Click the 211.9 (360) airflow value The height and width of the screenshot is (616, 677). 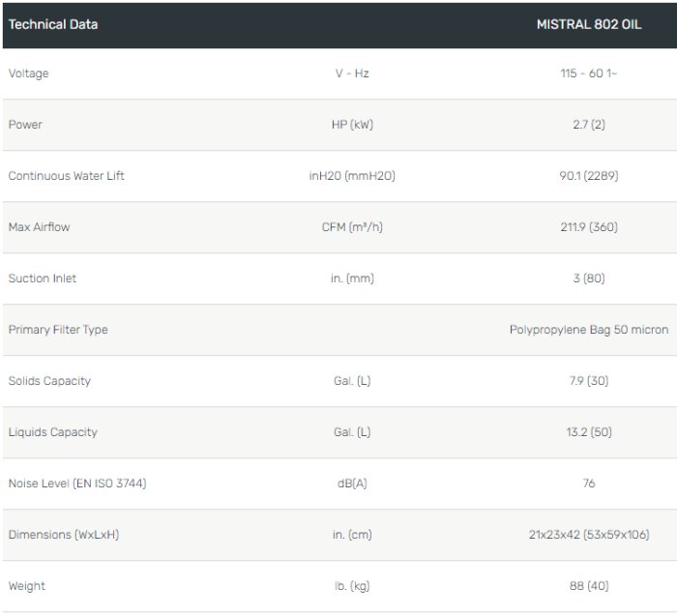click(x=588, y=227)
